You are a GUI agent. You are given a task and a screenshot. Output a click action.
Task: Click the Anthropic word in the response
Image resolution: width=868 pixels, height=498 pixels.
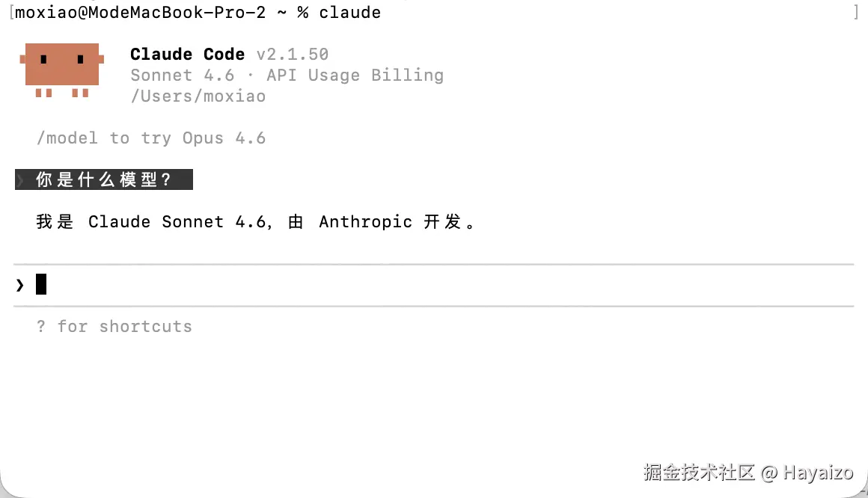365,222
